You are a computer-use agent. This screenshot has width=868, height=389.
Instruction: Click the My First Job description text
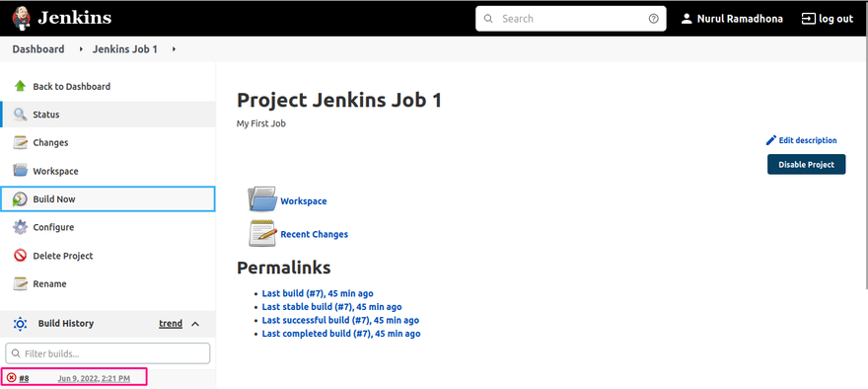point(261,123)
